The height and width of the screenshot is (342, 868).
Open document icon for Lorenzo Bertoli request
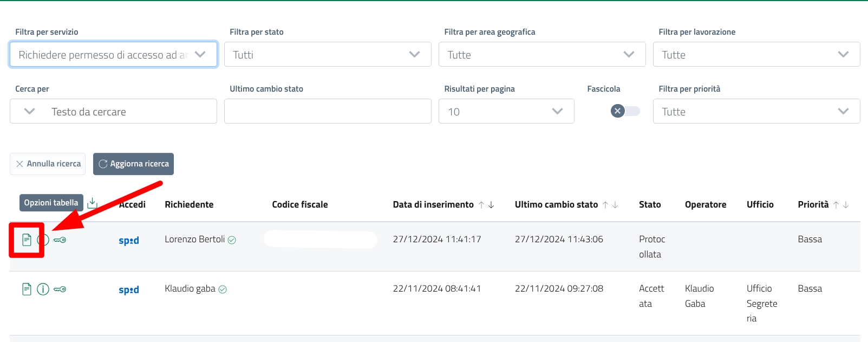(x=27, y=240)
